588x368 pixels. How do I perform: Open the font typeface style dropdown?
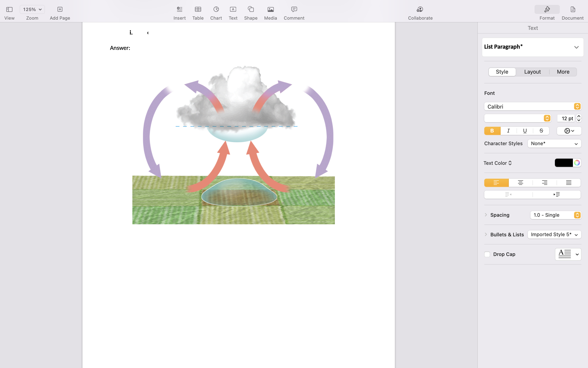click(518, 118)
